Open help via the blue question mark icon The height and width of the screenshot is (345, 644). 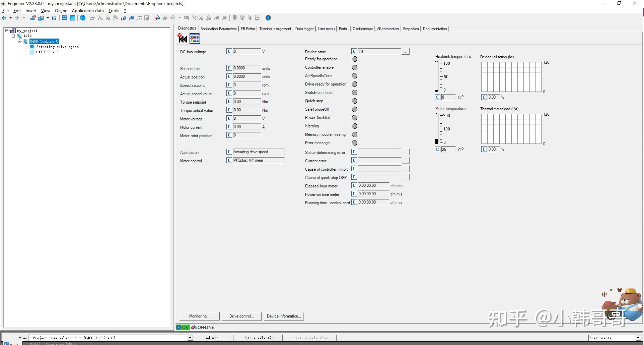83,18
